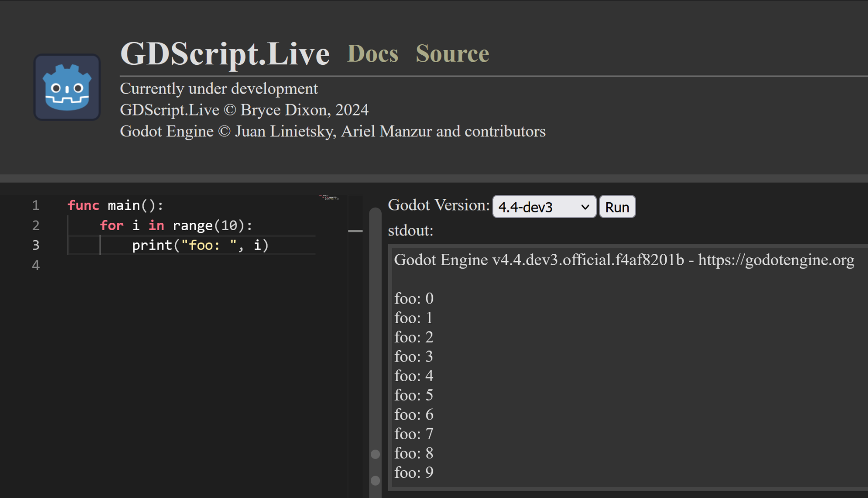Click the Godot Engine contributors copyright line
The width and height of the screenshot is (868, 498).
click(333, 131)
